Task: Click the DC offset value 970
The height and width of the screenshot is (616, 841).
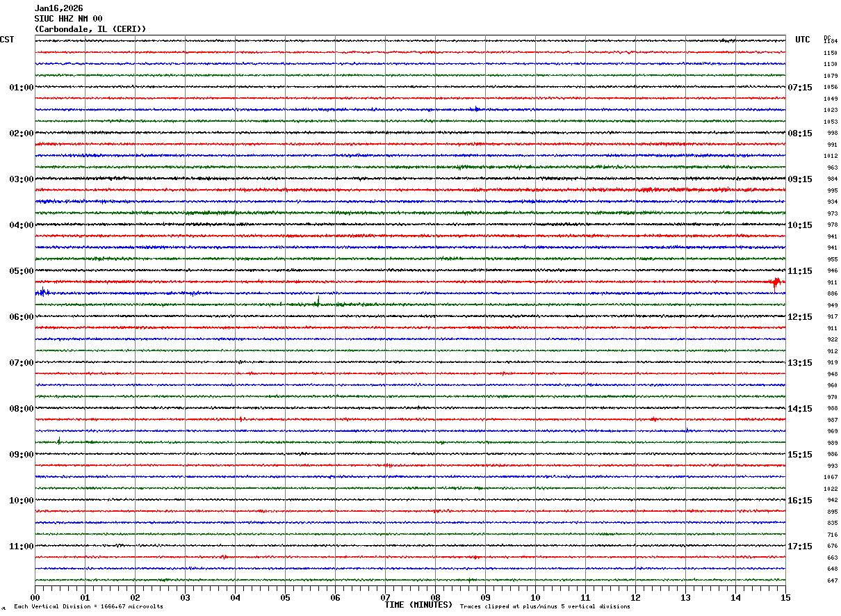Action: tap(832, 397)
